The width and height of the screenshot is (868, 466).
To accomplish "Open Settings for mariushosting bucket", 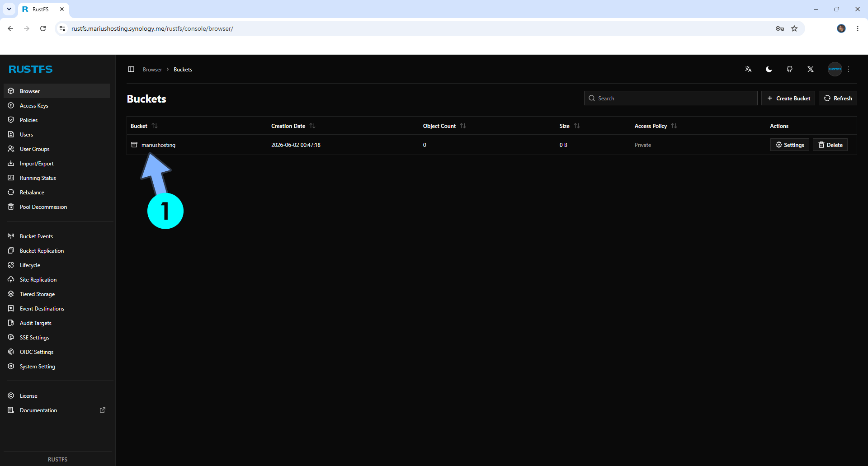I will (789, 145).
